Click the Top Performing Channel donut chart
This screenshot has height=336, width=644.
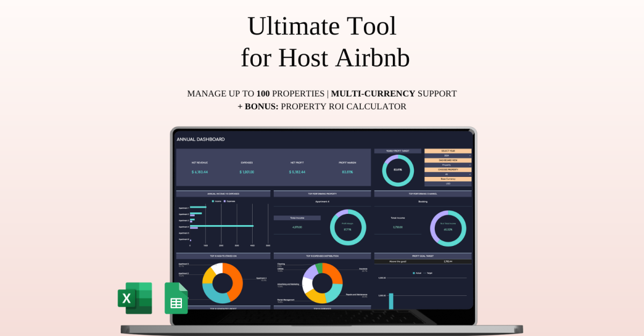click(x=448, y=228)
